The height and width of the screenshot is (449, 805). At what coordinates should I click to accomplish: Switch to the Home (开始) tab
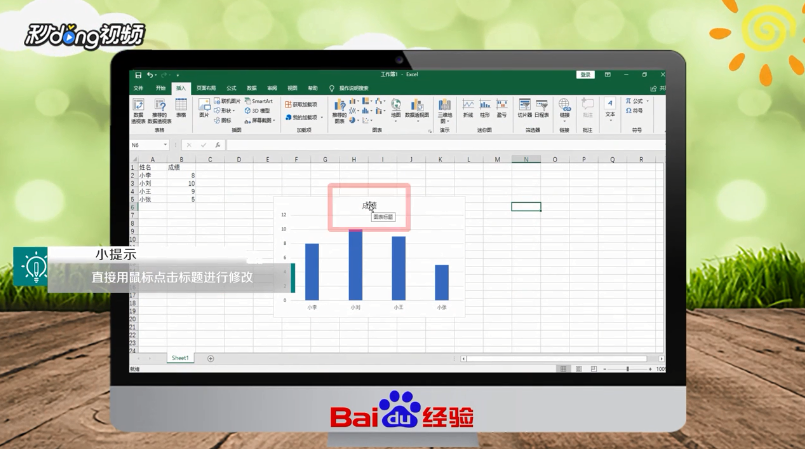(161, 88)
